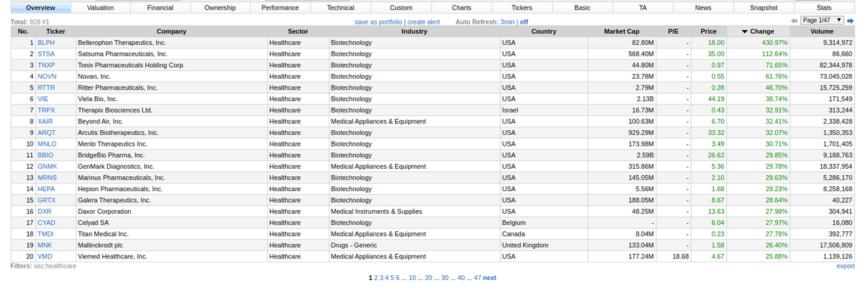Go to page 2 in pagination
This screenshot has height=303, width=868.
tap(376, 278)
